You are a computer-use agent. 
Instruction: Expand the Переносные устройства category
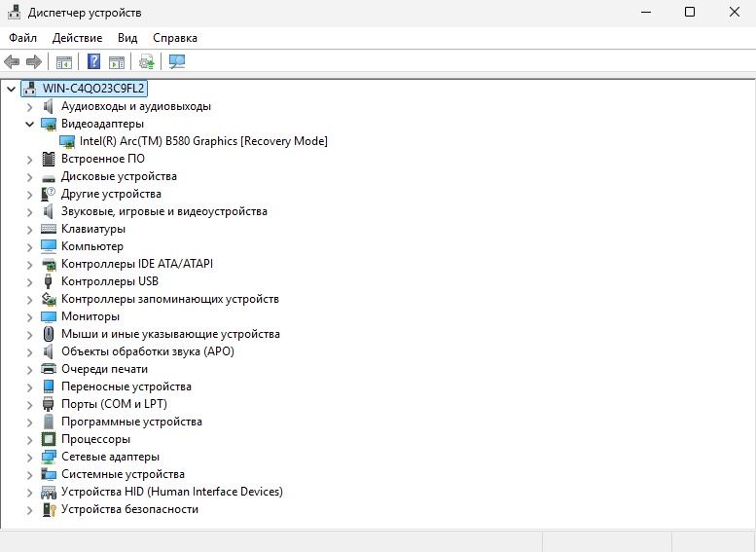(30, 386)
